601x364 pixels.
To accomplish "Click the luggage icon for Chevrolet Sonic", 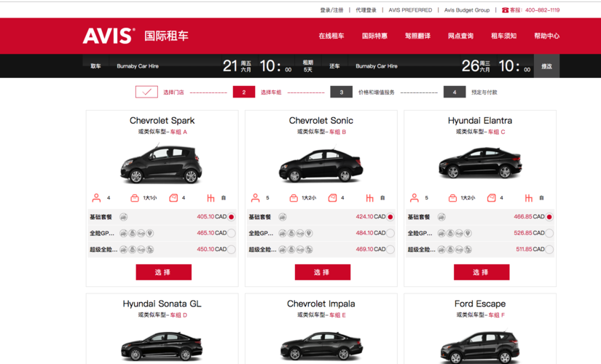I will [x=294, y=198].
